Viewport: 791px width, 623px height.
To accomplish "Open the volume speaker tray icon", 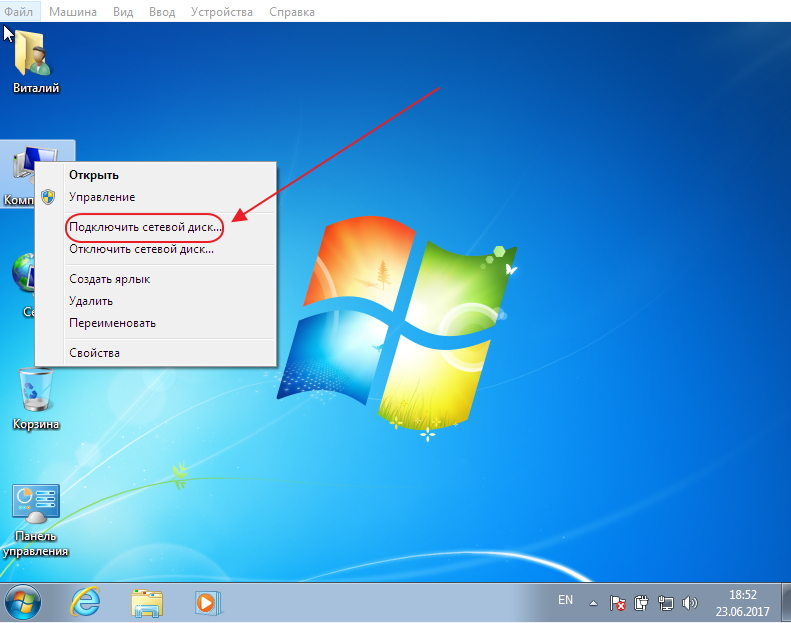I will coord(689,603).
